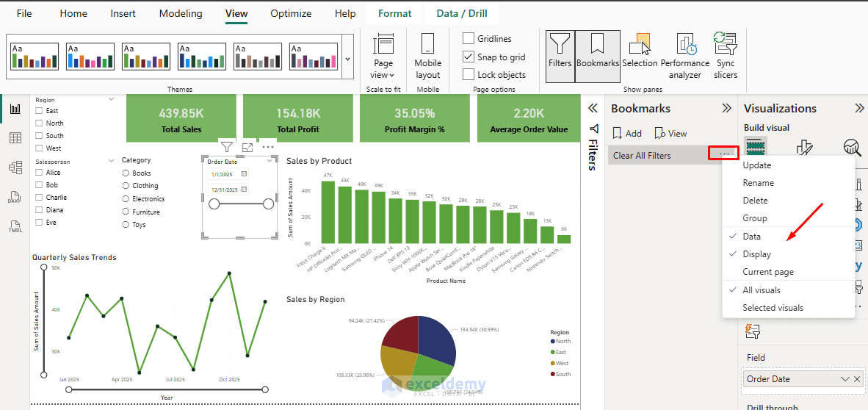
Task: Click the left handle of Order Date slider
Action: [213, 204]
